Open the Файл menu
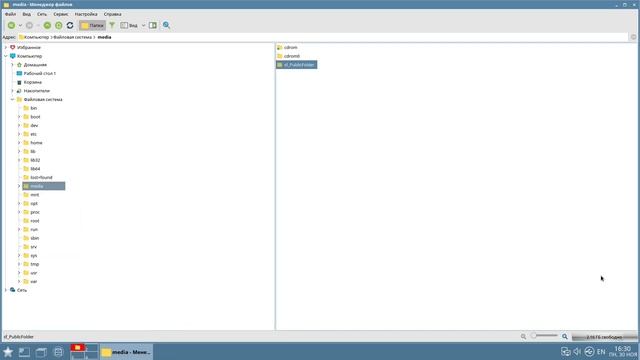 10,14
